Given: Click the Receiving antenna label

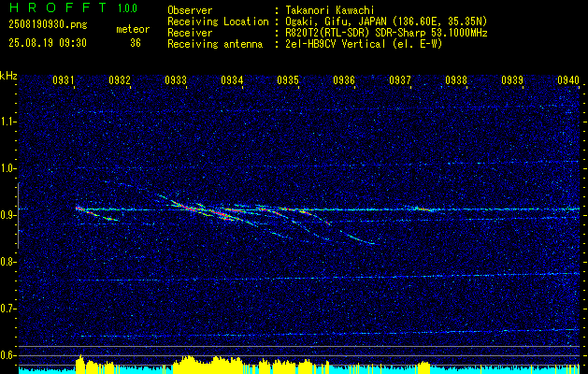Looking at the screenshot, I should 215,44.
